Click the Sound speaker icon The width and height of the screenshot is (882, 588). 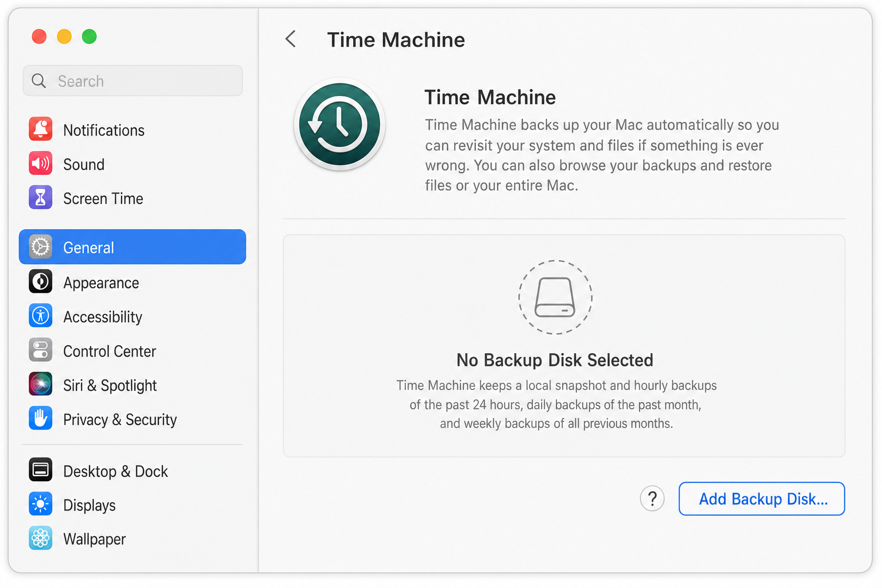(x=40, y=164)
